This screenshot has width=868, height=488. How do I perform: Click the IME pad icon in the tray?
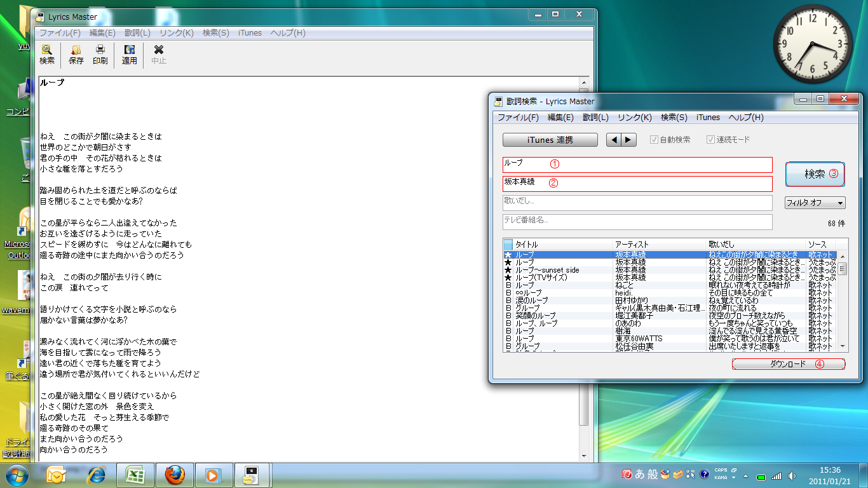click(665, 474)
